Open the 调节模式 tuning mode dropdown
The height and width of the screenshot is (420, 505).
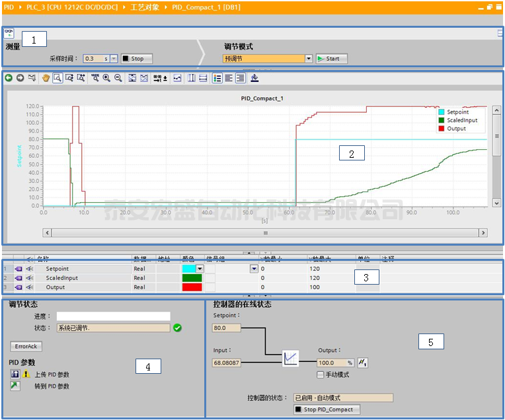pyautogui.click(x=309, y=59)
